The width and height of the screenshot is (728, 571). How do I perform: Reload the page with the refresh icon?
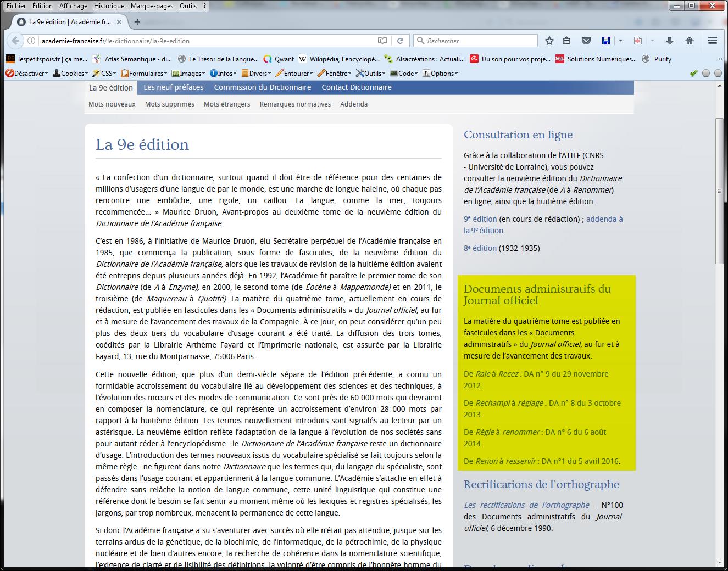(400, 41)
